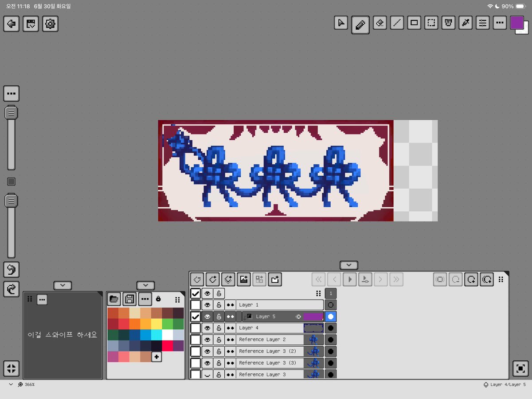Collapse the palette panel chevron
The width and height of the screenshot is (532, 399).
145,285
